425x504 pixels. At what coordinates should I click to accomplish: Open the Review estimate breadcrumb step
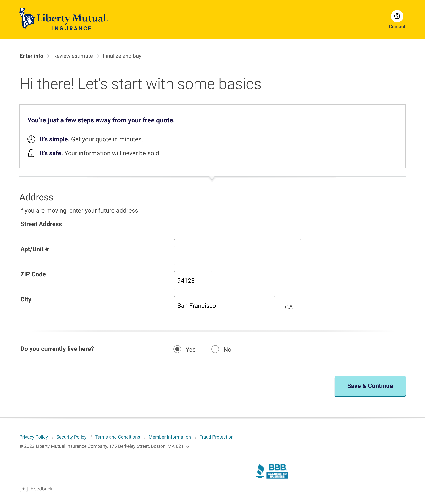click(x=73, y=56)
